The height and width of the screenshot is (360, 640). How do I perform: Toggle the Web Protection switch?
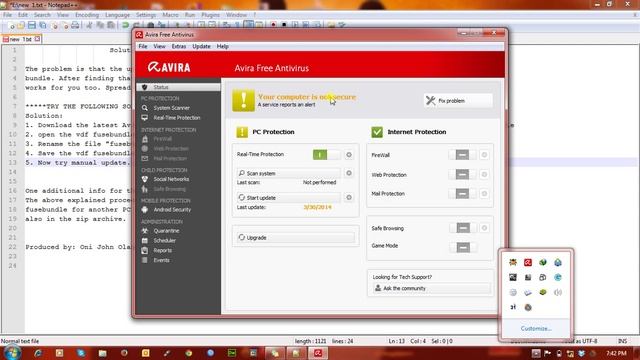[x=462, y=174]
